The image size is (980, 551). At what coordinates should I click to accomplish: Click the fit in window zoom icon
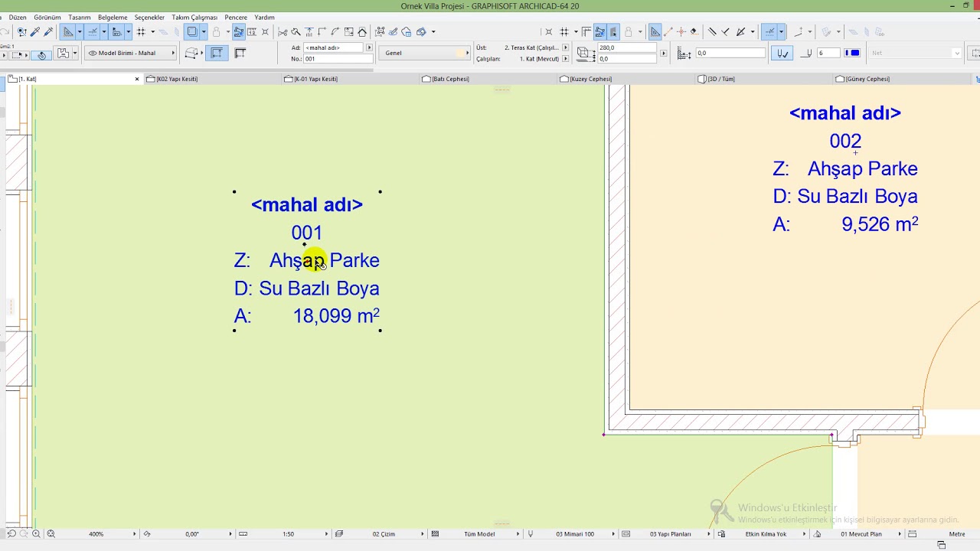51,533
